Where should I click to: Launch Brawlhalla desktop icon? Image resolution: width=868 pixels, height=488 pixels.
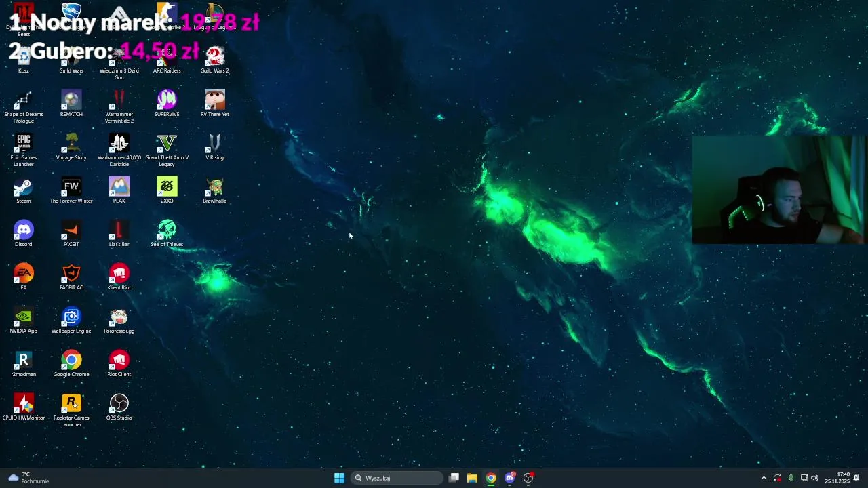[x=214, y=190]
